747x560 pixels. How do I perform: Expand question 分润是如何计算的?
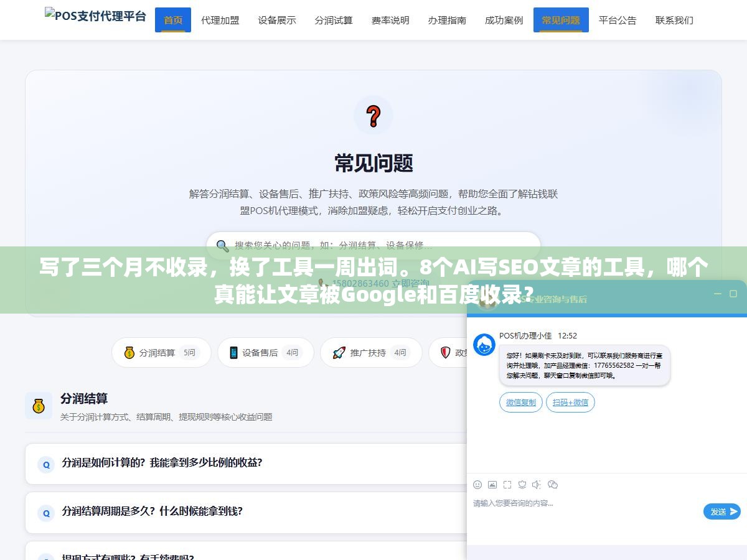coord(246,464)
